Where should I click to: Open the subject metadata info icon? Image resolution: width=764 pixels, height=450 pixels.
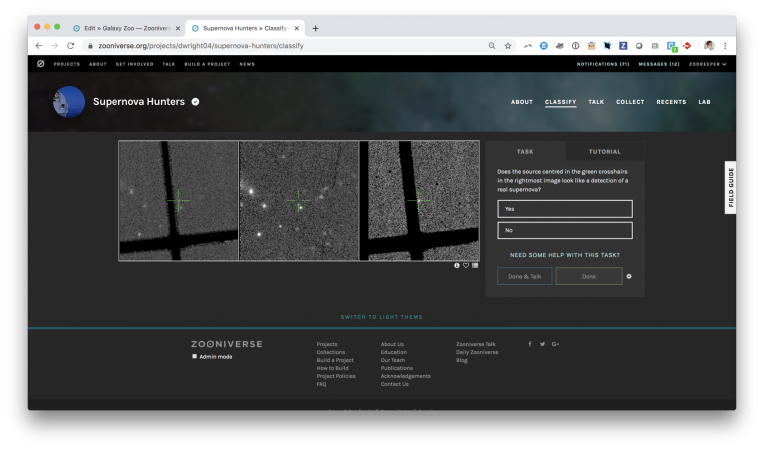click(457, 266)
